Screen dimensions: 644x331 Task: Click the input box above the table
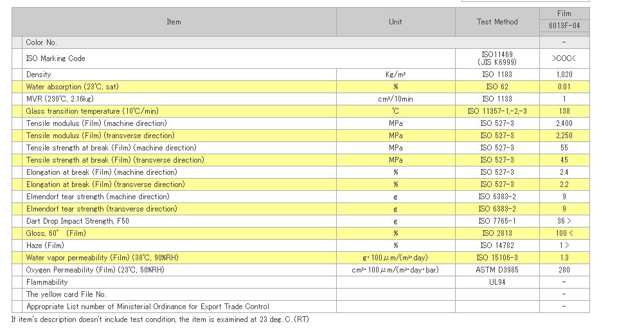526,1
